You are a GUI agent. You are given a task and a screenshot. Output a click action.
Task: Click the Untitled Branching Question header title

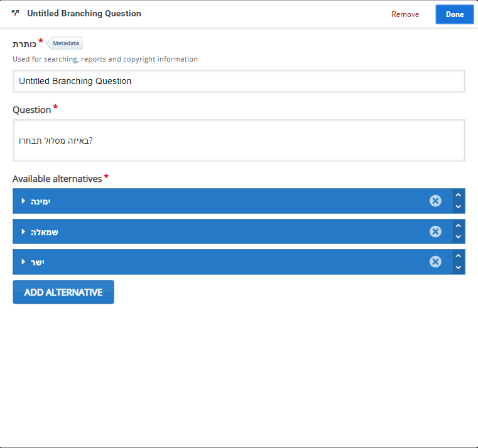84,13
